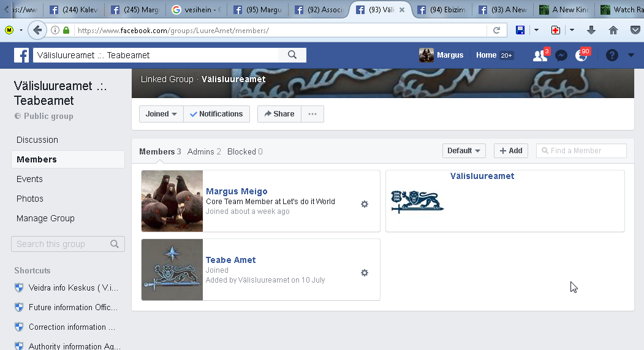Click the green padlock security icon
644x350 pixels.
(66, 30)
